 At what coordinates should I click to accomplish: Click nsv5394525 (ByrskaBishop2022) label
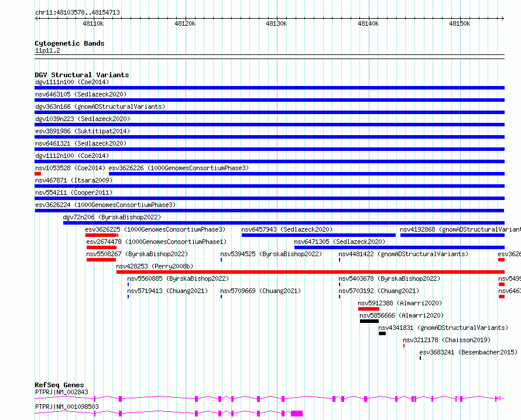(271, 254)
